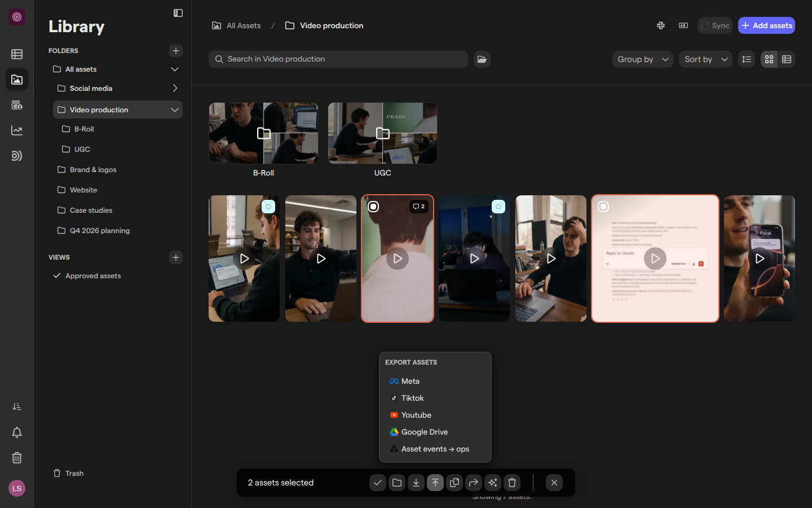Deselect the Reply to Claude video asset
812x508 pixels.
click(x=603, y=207)
